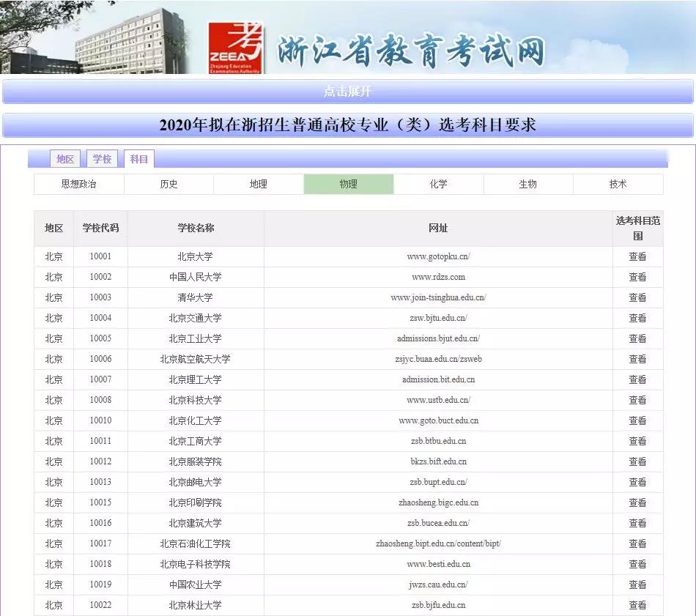Pick the 地理 subject filter
696x616 pixels.
pyautogui.click(x=259, y=184)
